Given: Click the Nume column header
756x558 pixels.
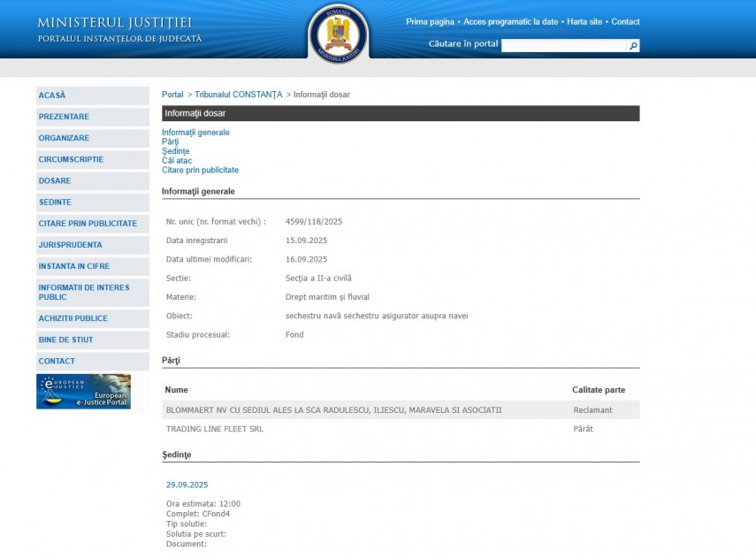Looking at the screenshot, I should 177,390.
